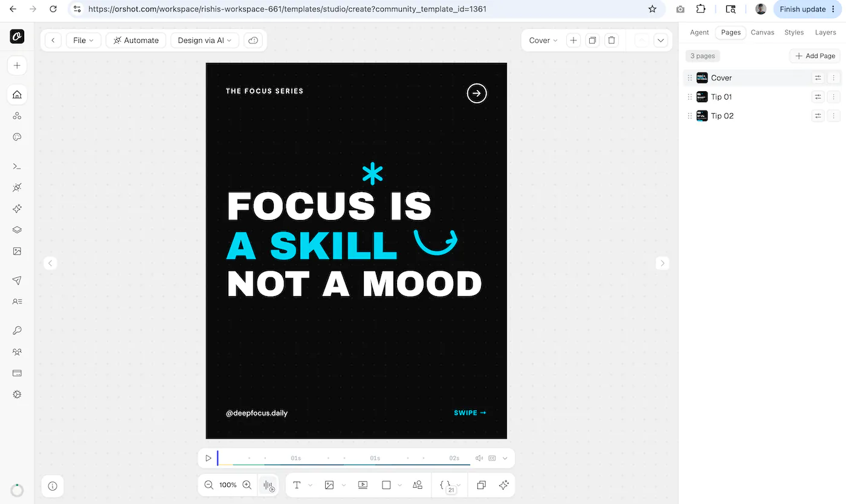Move the page down with the chevron button
Viewport: 846px width, 504px height.
pyautogui.click(x=661, y=40)
